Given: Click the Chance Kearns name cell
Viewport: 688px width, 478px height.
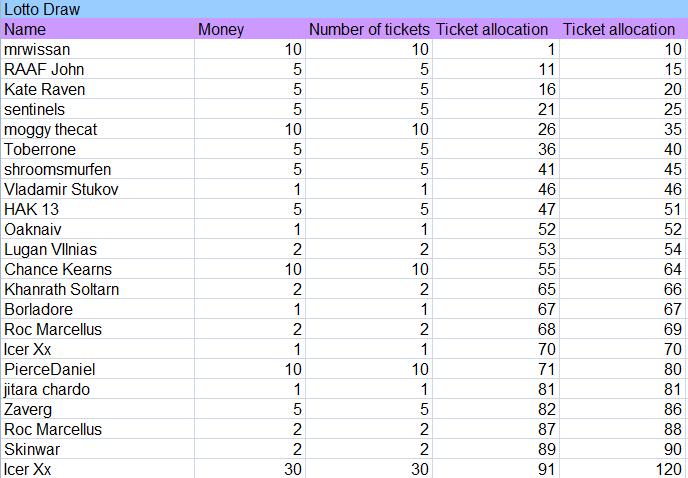Looking at the screenshot, I should pos(58,270).
